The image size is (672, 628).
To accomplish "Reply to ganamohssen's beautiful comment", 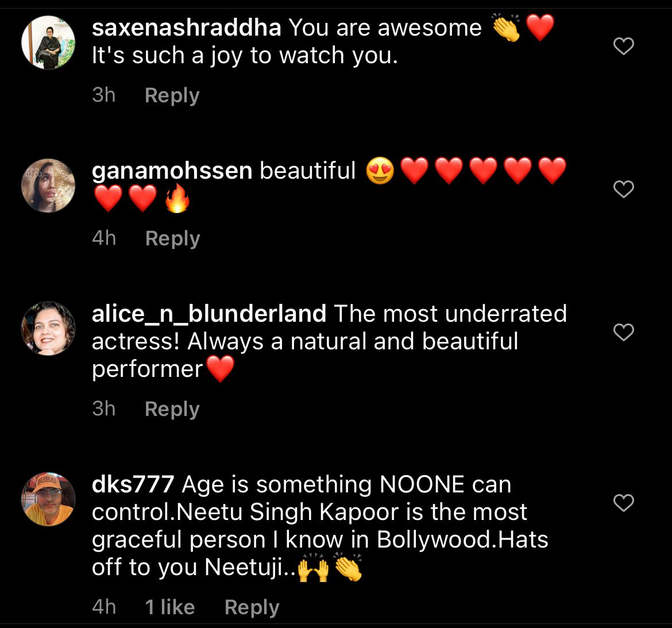I will (172, 238).
